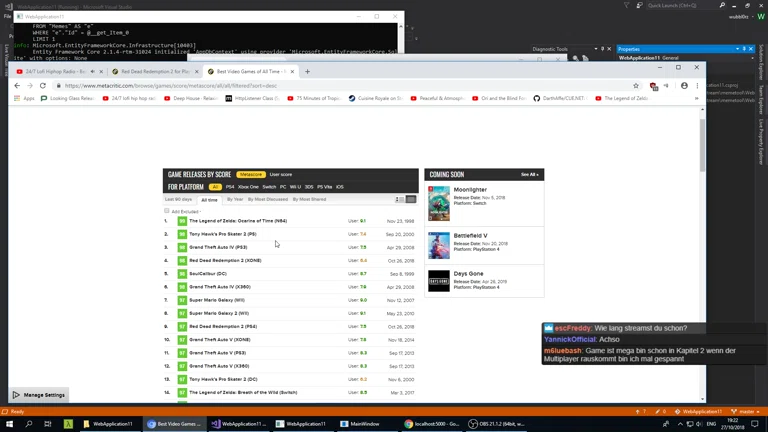Click the browser back arrow
This screenshot has height=432, width=768.
17,86
